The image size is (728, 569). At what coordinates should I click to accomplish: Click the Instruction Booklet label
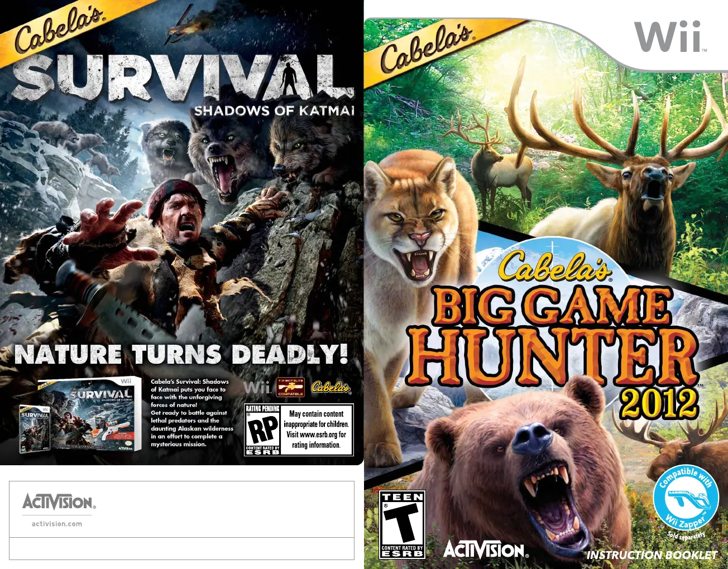(652, 555)
